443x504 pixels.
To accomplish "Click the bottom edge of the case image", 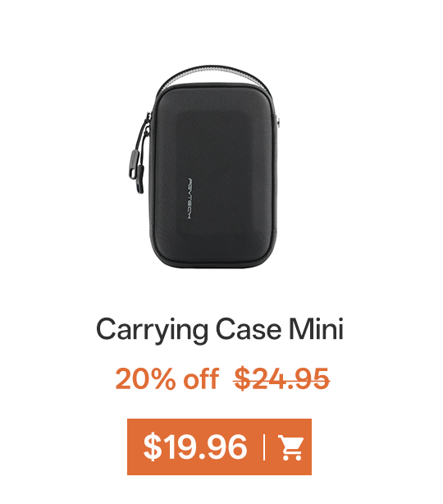I will [212, 264].
